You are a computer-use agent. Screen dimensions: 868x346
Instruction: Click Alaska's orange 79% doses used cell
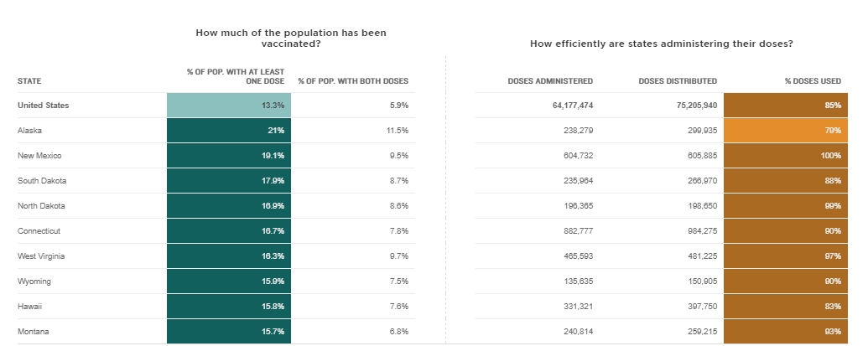785,131
